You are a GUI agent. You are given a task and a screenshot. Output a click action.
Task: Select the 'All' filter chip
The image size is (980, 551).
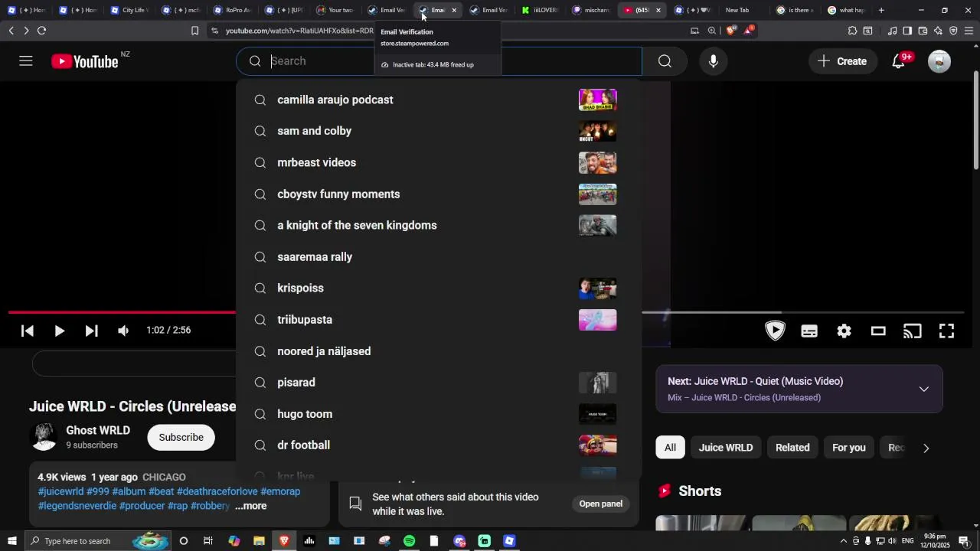click(670, 448)
